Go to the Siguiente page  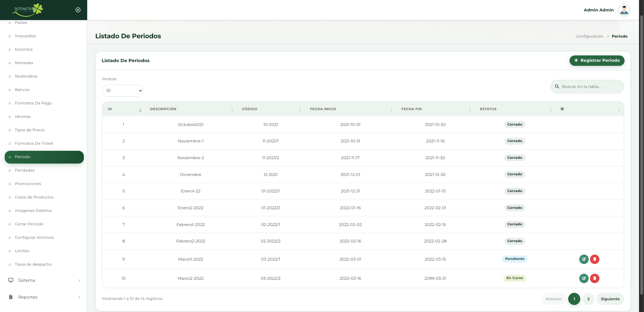[x=610, y=299]
